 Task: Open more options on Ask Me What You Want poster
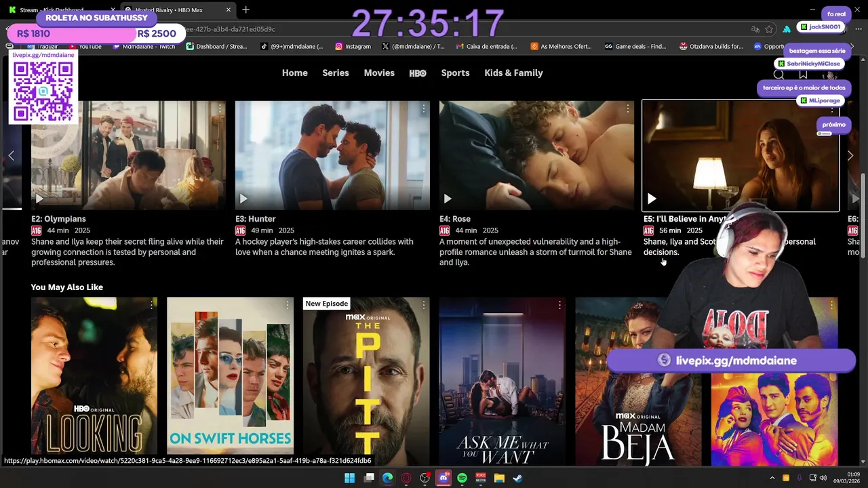click(559, 305)
